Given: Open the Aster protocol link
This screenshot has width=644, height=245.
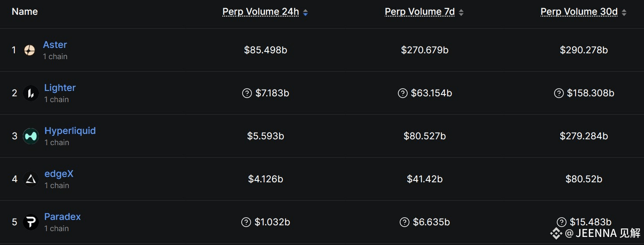Looking at the screenshot, I should coord(55,45).
